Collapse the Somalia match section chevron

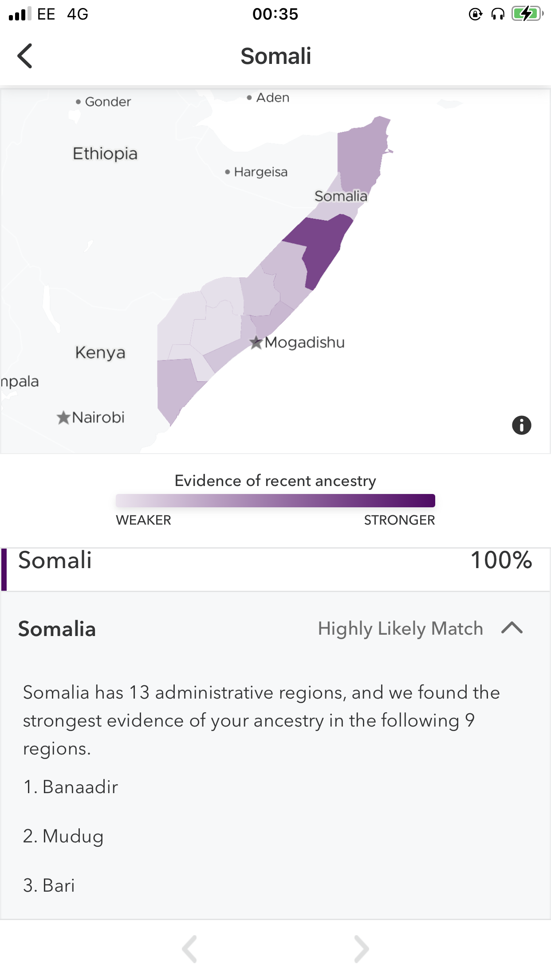pyautogui.click(x=512, y=628)
